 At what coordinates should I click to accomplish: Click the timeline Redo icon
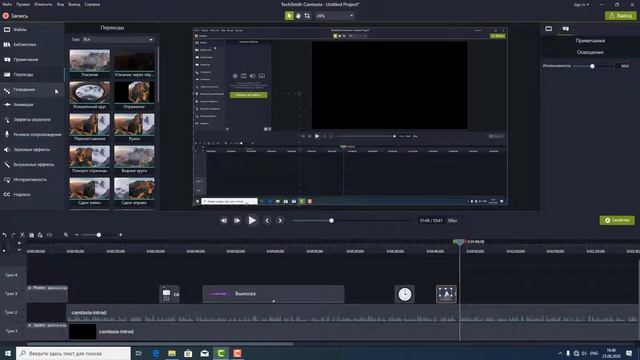click(x=13, y=235)
